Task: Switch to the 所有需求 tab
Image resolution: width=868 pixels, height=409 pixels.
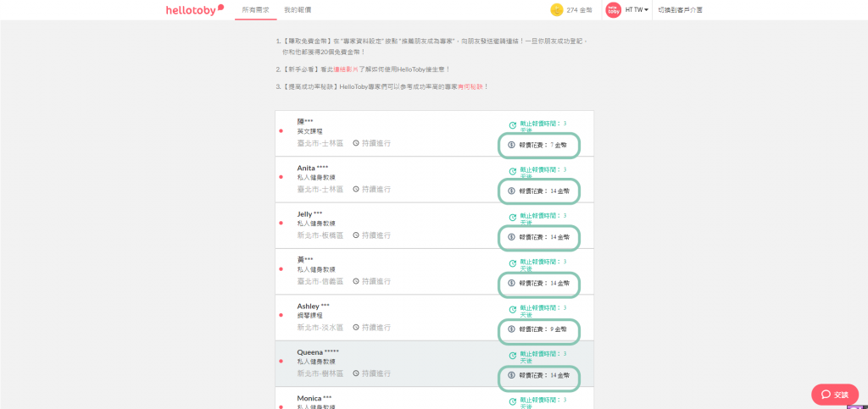Action: [x=254, y=10]
